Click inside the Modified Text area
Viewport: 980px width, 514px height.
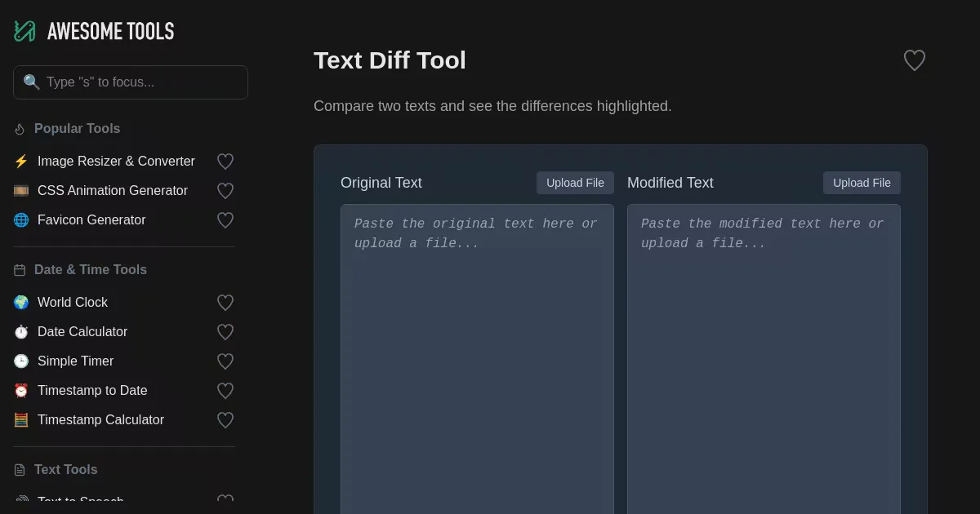pos(764,359)
